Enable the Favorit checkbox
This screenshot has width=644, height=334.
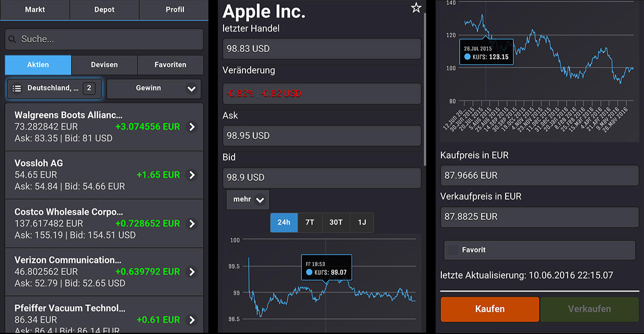click(x=453, y=250)
